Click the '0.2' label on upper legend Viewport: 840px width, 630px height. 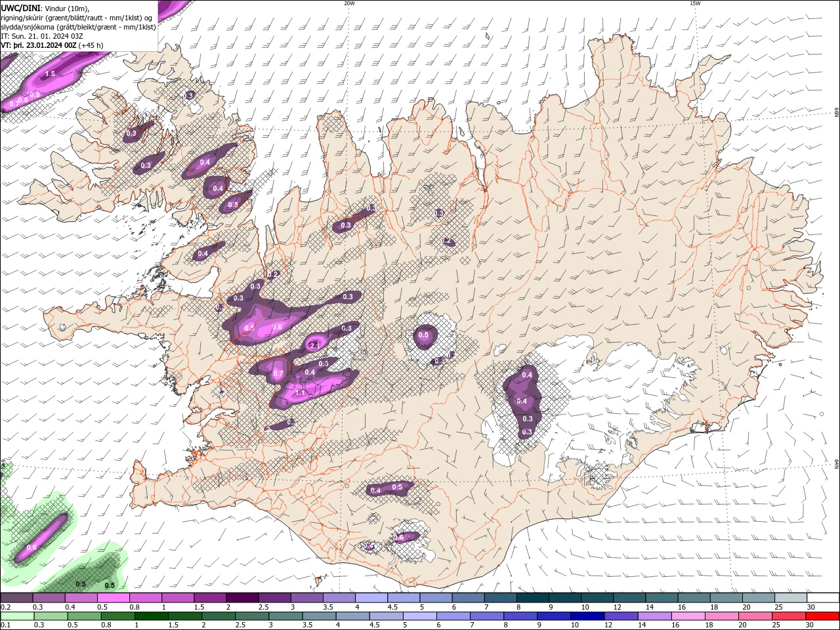tap(5, 607)
